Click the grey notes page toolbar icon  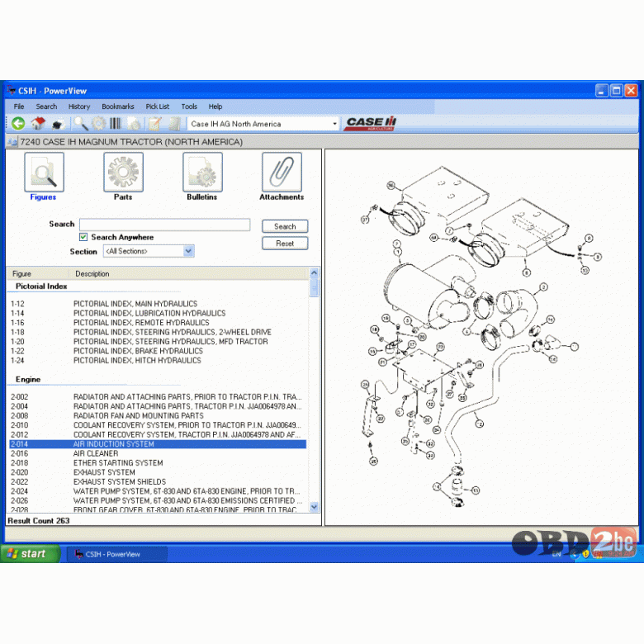tap(174, 123)
